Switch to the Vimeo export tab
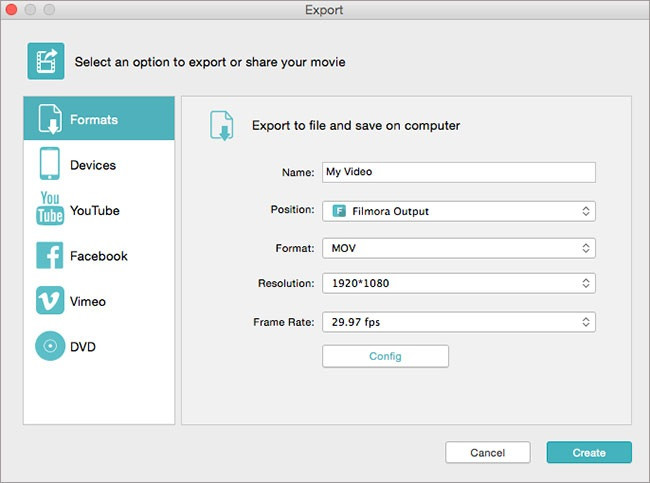This screenshot has width=650, height=483. click(x=88, y=301)
